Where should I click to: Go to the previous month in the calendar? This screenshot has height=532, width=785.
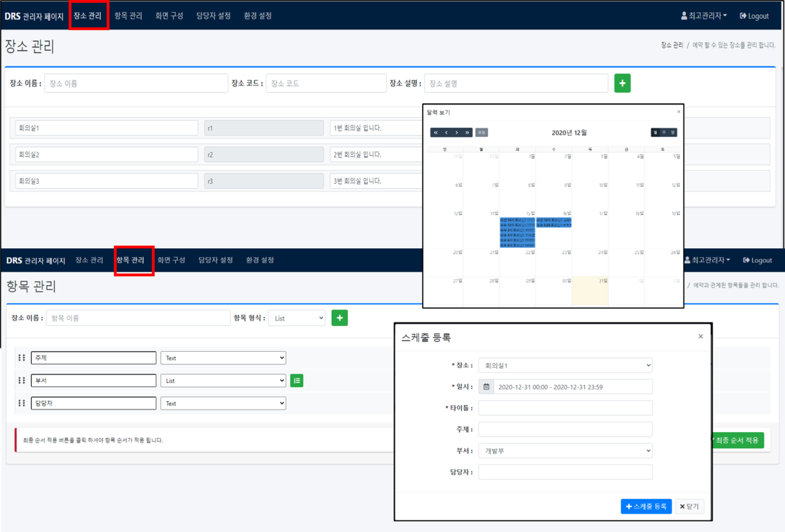click(x=446, y=132)
